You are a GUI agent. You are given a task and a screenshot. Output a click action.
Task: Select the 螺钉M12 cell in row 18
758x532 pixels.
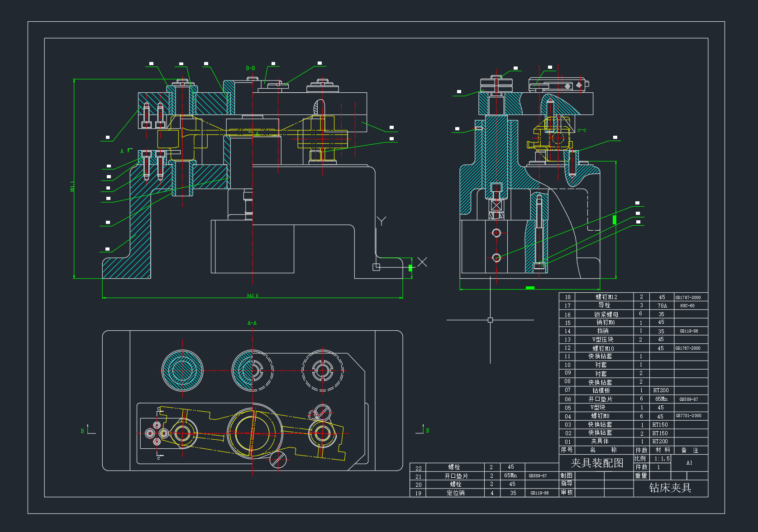point(606,297)
